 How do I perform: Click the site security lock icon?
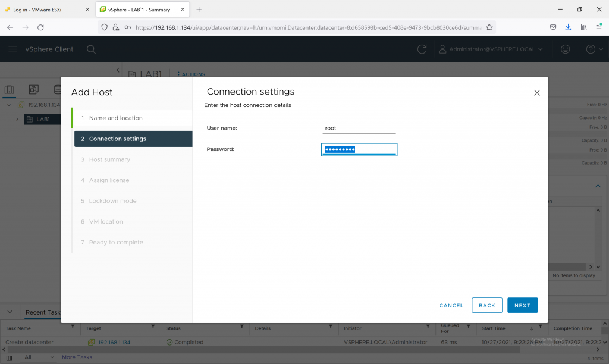pyautogui.click(x=116, y=27)
